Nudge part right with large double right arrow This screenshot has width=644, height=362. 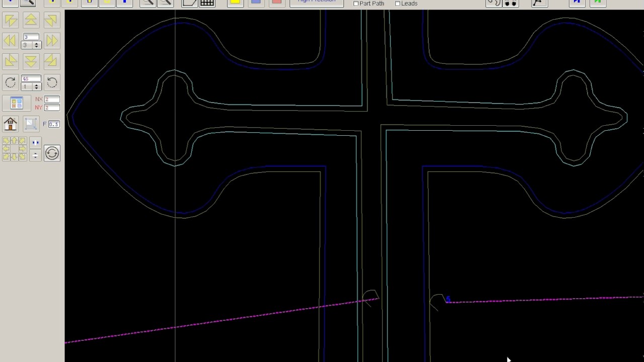point(51,41)
